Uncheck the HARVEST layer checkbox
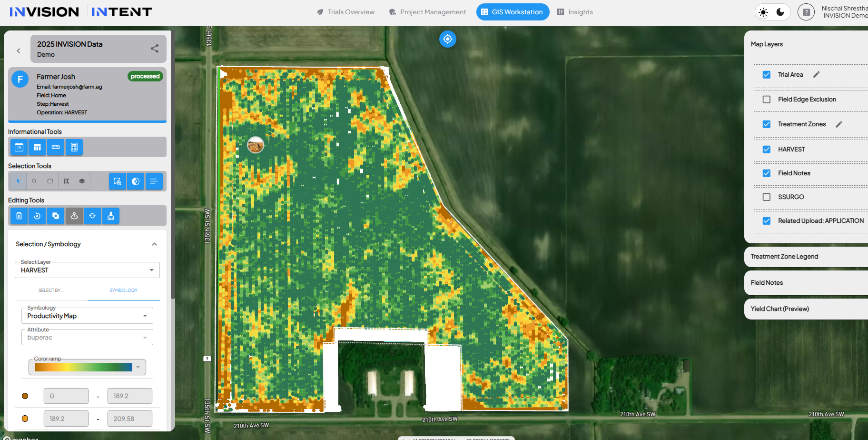 [x=766, y=150]
